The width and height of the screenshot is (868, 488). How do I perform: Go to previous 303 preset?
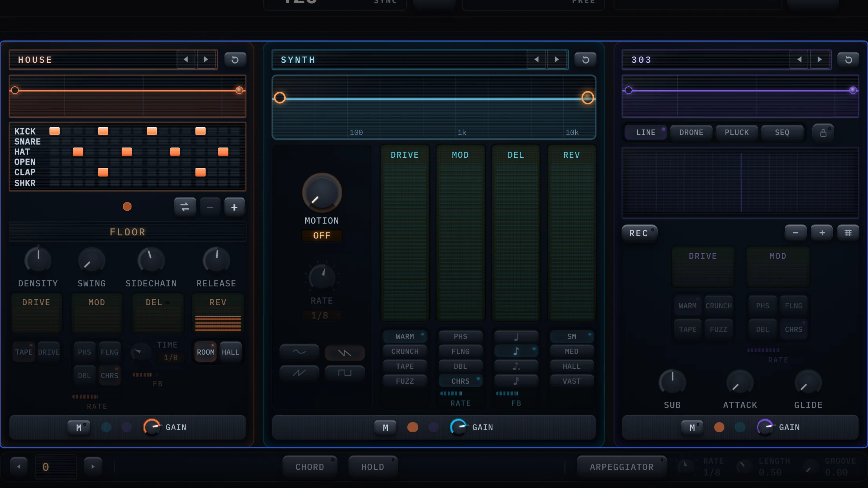[799, 60]
